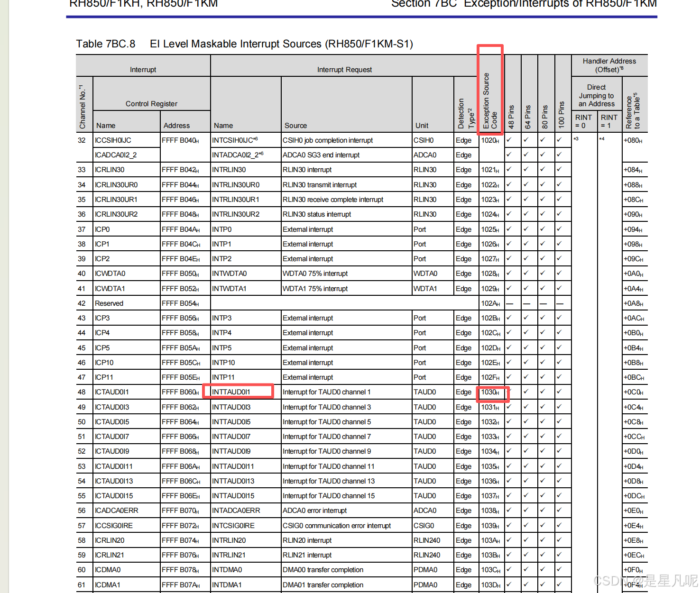Select handler offset +0A8H
Viewport: 700px width, 593px height.
pos(634,303)
